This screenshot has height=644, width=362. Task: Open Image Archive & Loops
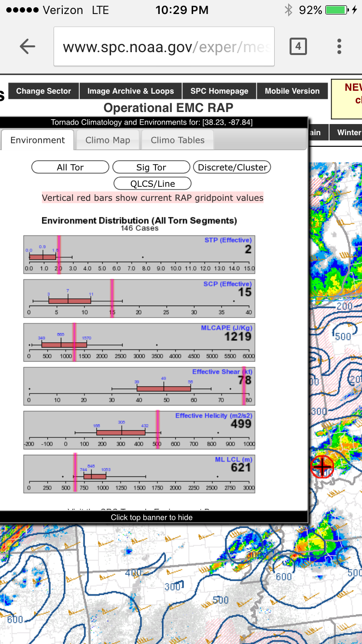130,91
